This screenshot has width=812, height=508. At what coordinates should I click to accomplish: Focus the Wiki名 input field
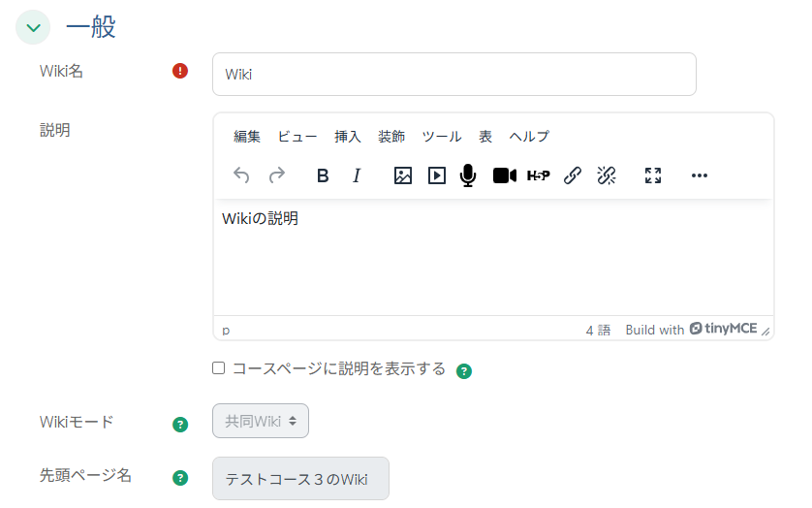coord(454,74)
